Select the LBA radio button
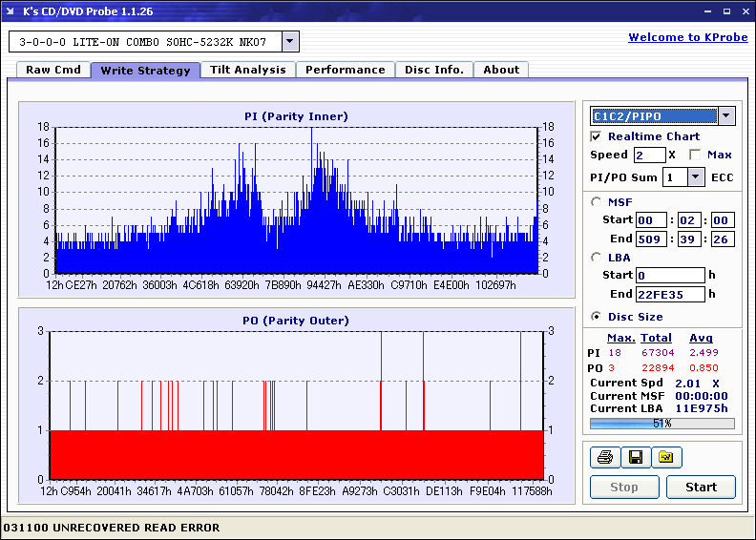756x540 pixels. (598, 257)
